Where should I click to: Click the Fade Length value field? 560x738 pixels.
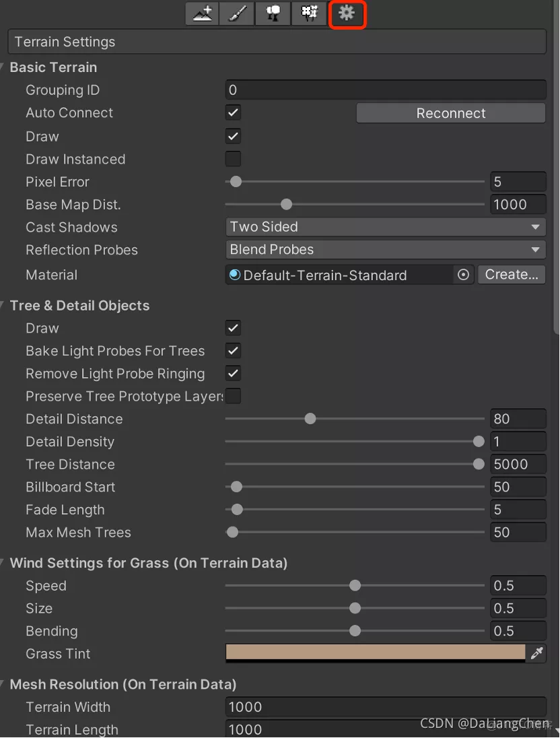pos(518,509)
